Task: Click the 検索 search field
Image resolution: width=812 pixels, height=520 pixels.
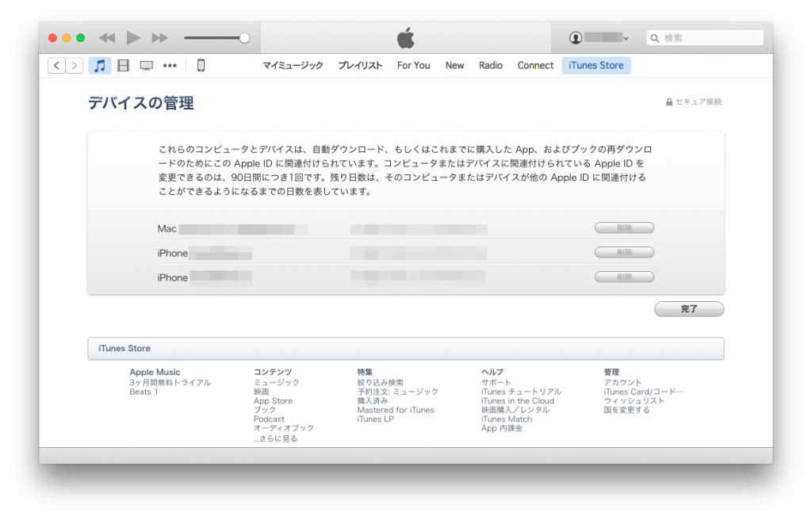Action: click(x=704, y=37)
